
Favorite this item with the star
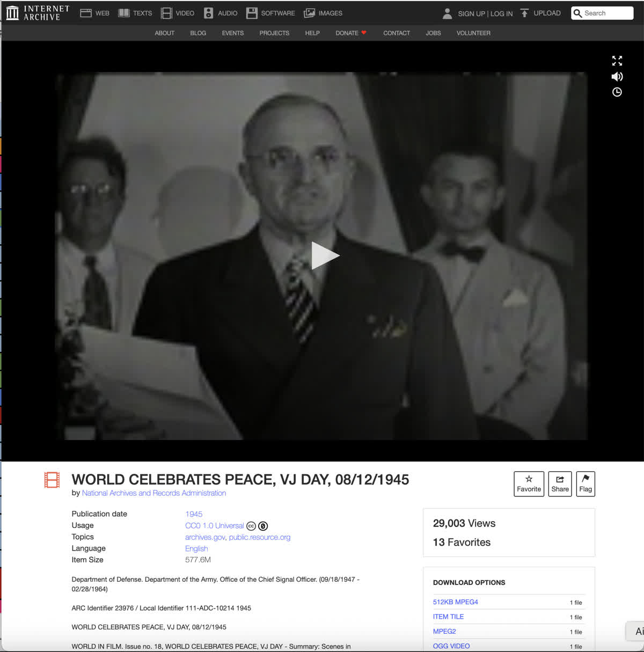529,483
